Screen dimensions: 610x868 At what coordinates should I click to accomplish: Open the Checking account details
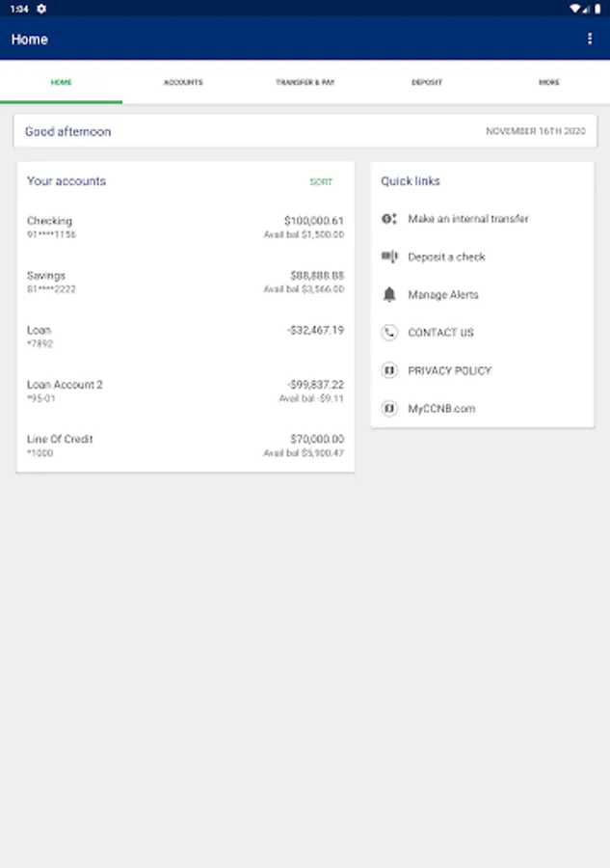tap(185, 228)
